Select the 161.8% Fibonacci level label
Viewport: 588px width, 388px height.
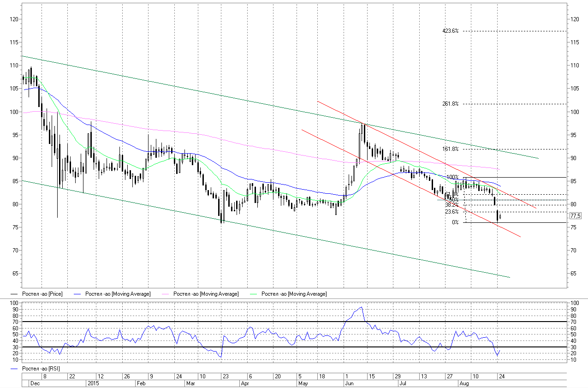[450, 149]
